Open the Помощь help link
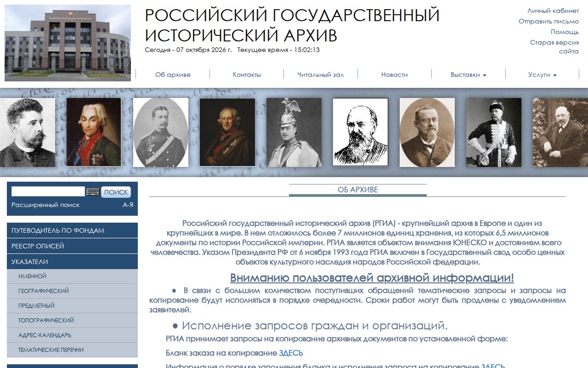Image resolution: width=588 pixels, height=368 pixels. pyautogui.click(x=565, y=32)
